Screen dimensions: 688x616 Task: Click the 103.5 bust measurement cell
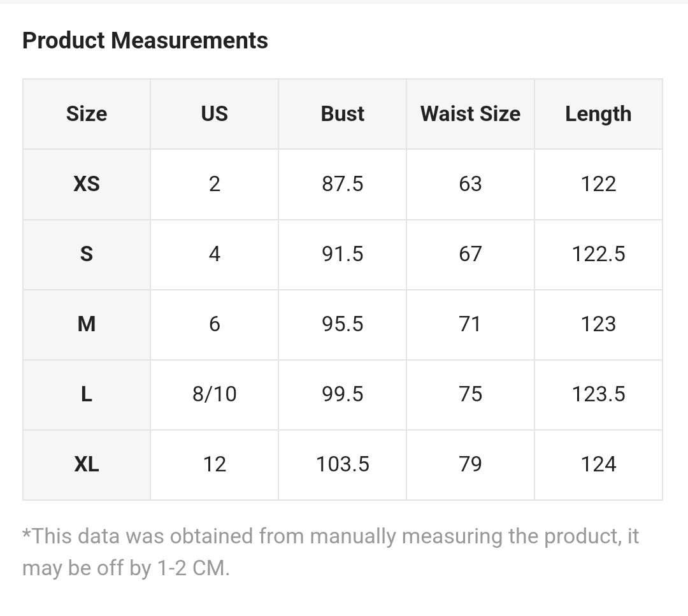(343, 464)
